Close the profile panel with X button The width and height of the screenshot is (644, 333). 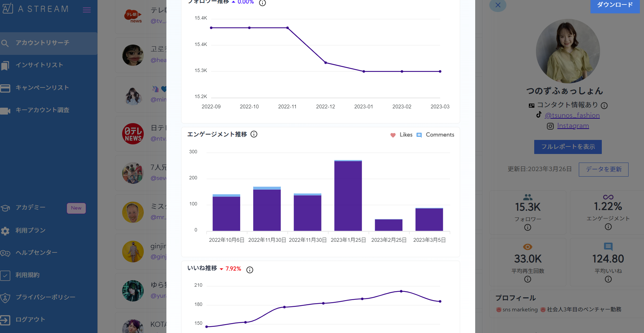(498, 5)
